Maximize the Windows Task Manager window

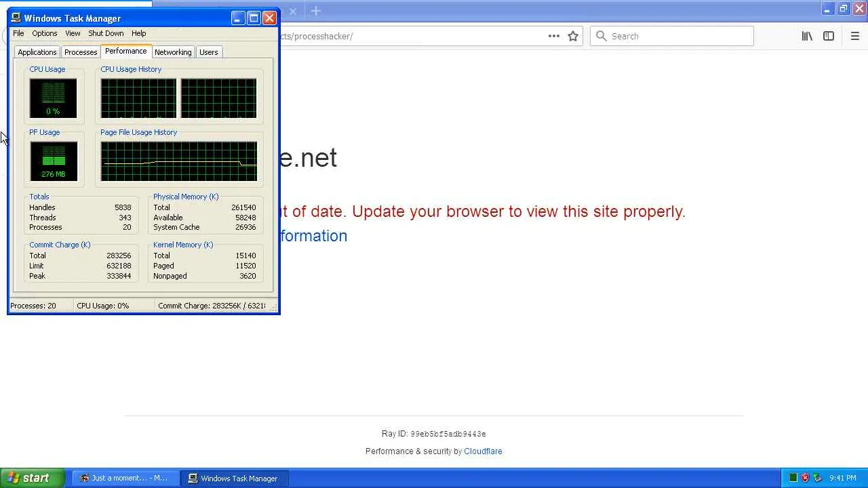coord(254,18)
